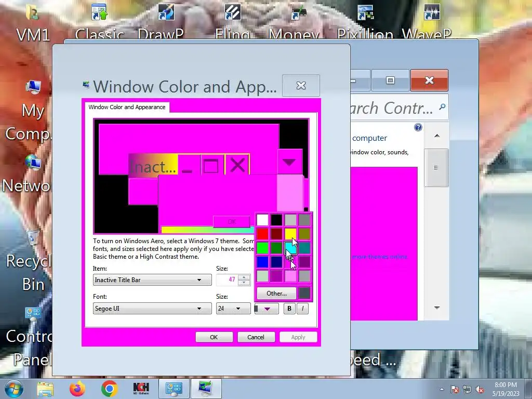Switch to the Personalization taskbar button
Image resolution: width=532 pixels, height=399 pixels.
click(x=206, y=389)
